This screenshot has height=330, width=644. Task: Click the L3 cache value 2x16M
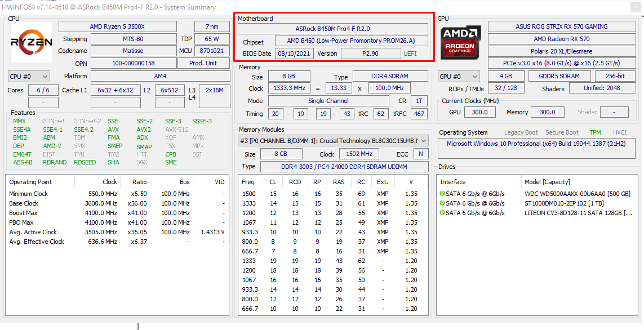pos(215,96)
